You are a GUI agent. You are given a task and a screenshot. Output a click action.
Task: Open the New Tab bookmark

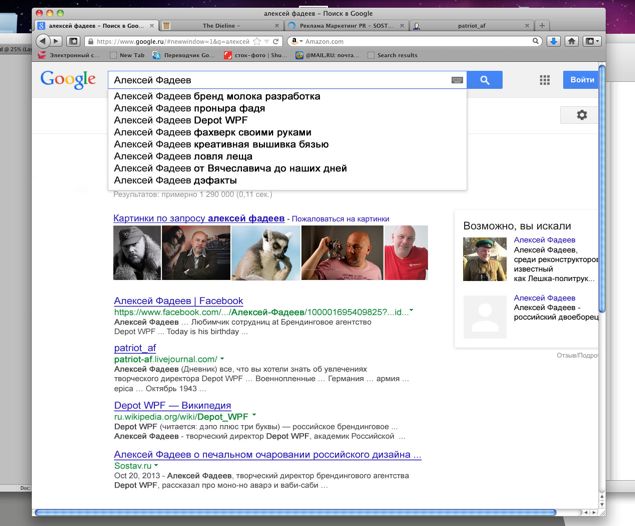(128, 55)
